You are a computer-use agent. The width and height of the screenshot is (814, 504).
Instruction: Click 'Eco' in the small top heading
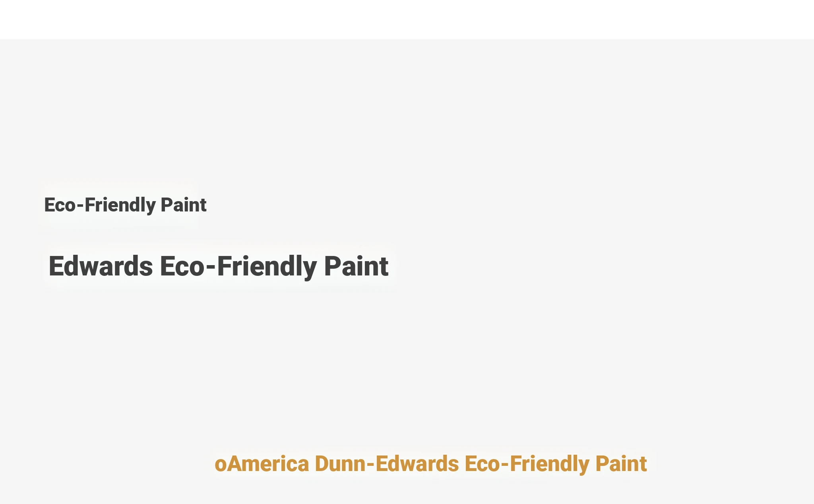point(60,205)
